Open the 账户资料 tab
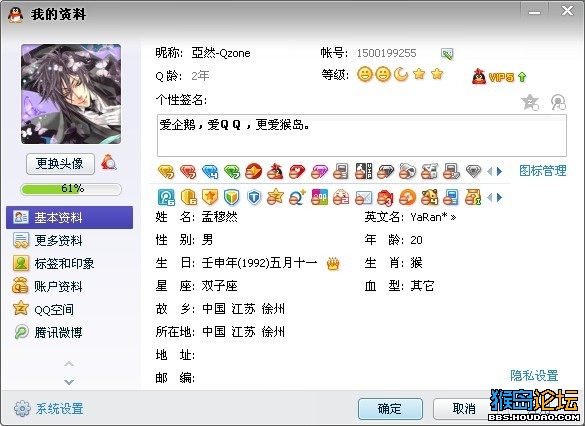This screenshot has width=585, height=426. coord(69,286)
